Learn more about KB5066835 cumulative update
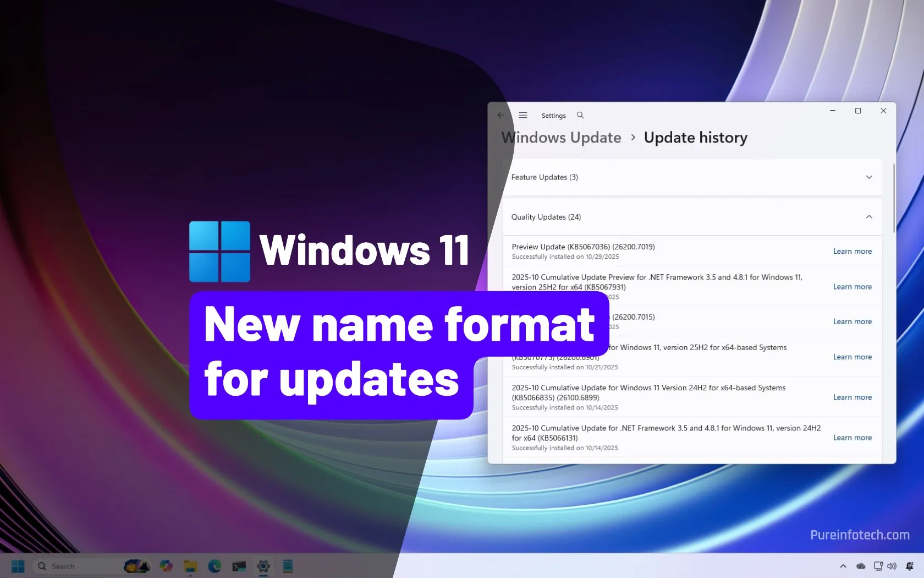This screenshot has width=924, height=578. point(852,397)
